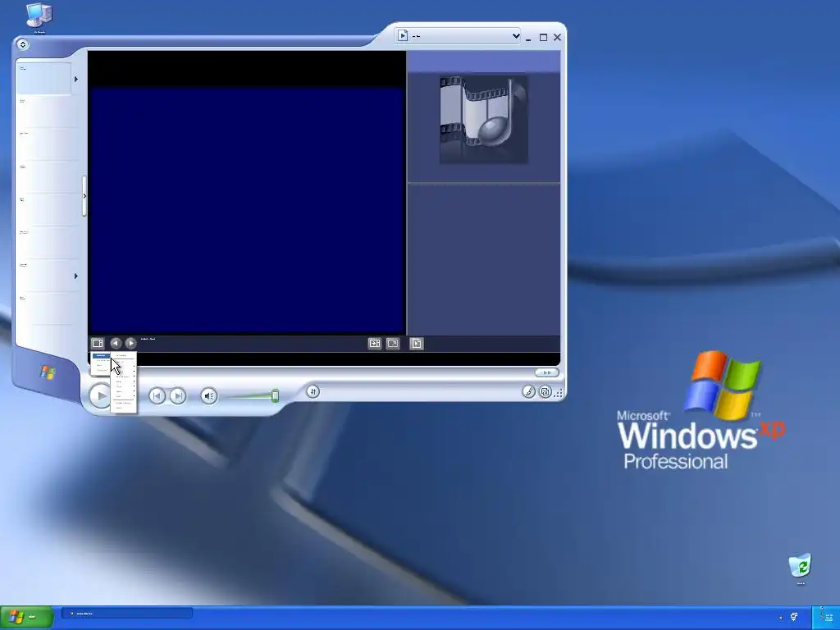840x630 pixels.
Task: Open the Now Playing tab in sidebar
Action: tap(44, 79)
